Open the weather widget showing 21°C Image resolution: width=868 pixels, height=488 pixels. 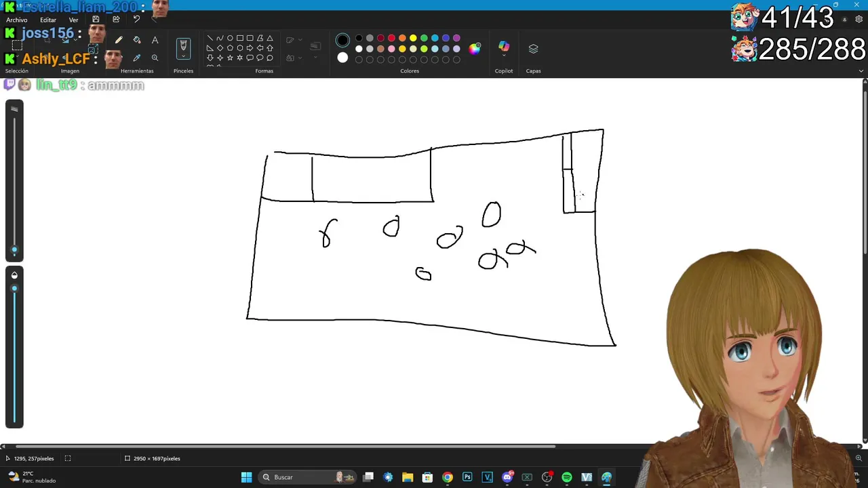tap(31, 477)
